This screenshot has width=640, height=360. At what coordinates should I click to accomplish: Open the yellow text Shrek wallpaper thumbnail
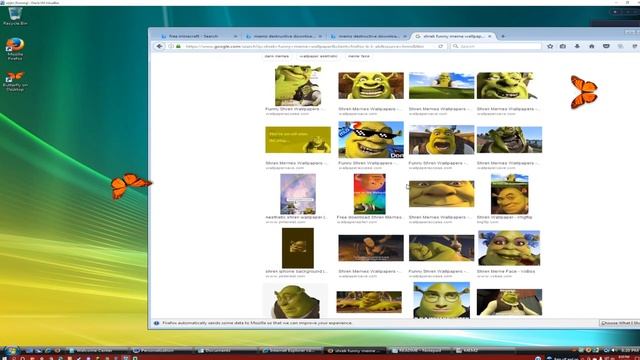coord(298,140)
